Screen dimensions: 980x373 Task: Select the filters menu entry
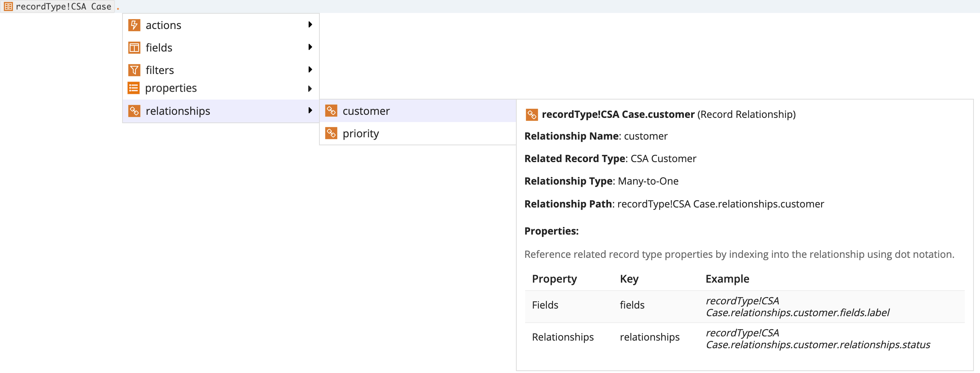click(x=221, y=70)
